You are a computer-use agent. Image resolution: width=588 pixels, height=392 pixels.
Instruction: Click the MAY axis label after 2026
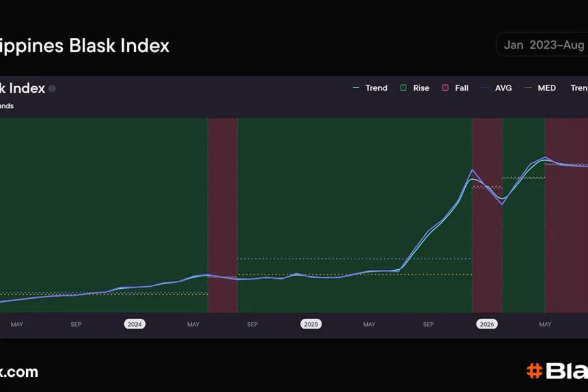(545, 324)
